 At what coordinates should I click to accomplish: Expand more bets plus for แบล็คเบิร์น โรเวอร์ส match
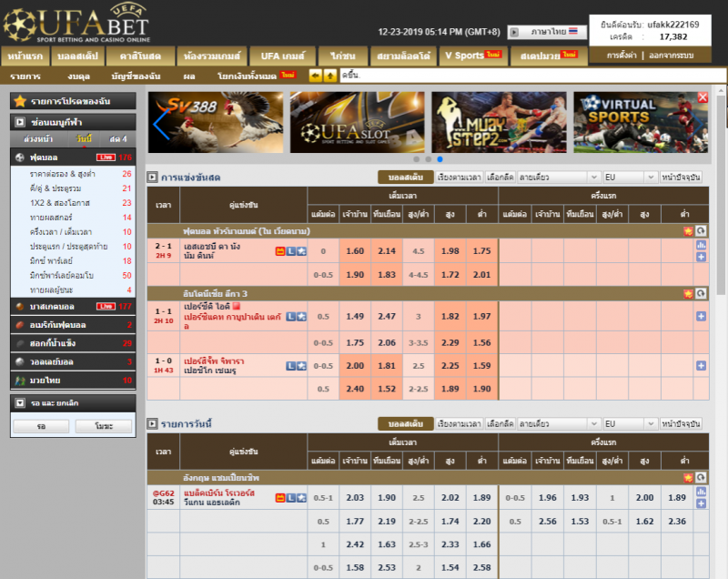pyautogui.click(x=701, y=503)
